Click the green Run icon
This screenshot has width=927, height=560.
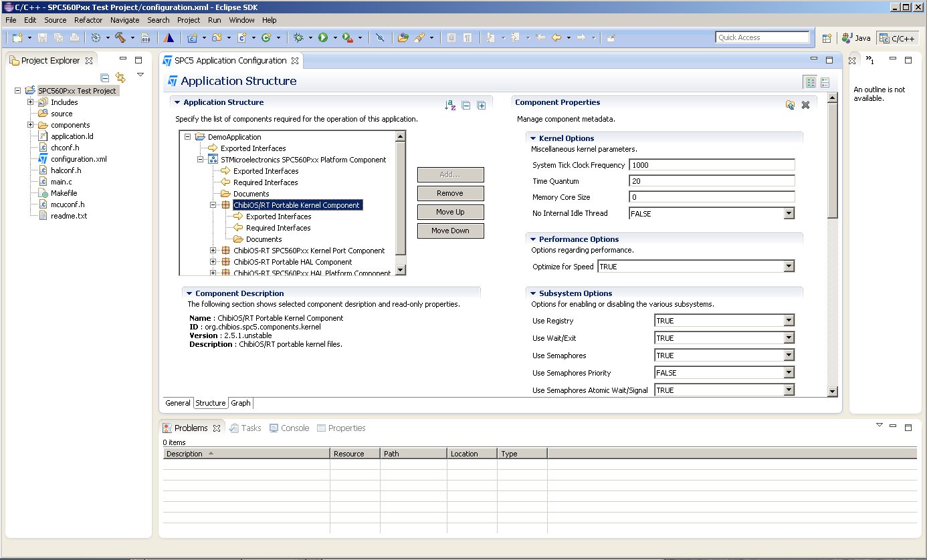pos(323,38)
